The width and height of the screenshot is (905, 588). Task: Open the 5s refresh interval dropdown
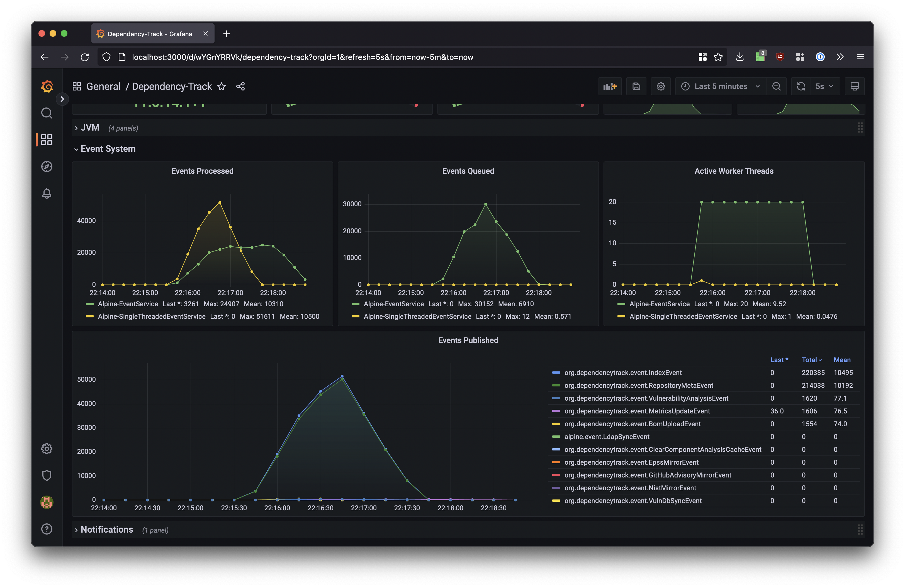[x=825, y=87]
